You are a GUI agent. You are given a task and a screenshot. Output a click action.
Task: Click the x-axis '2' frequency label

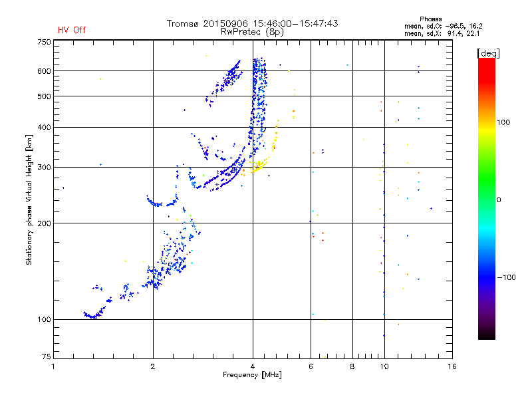click(153, 366)
